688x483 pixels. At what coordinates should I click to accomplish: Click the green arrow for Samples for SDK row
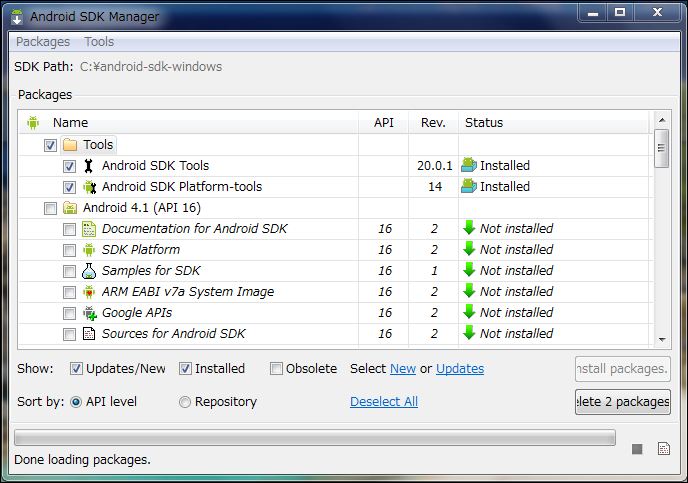click(x=469, y=270)
